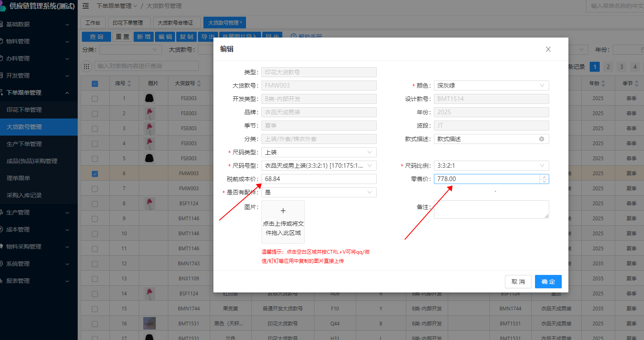Increase 零售价 with the up stepper arrow
Image resolution: width=644 pixels, height=340 pixels.
click(544, 176)
